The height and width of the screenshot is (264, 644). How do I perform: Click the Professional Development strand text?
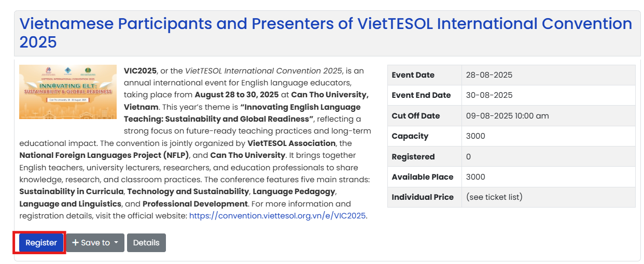195,204
